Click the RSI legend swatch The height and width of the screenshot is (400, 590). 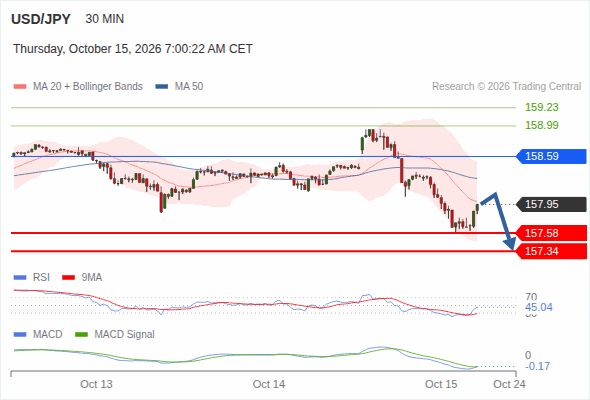coord(20,278)
